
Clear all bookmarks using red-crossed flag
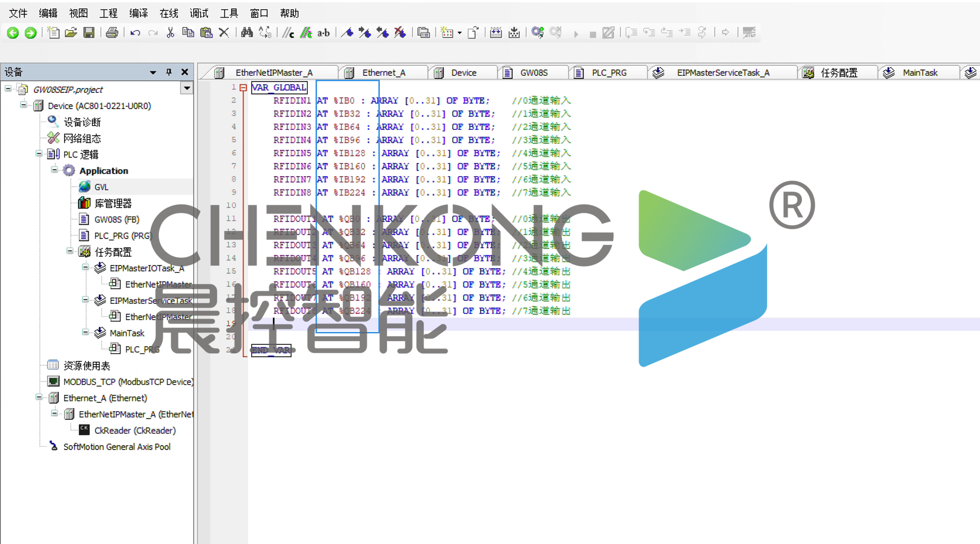[400, 32]
